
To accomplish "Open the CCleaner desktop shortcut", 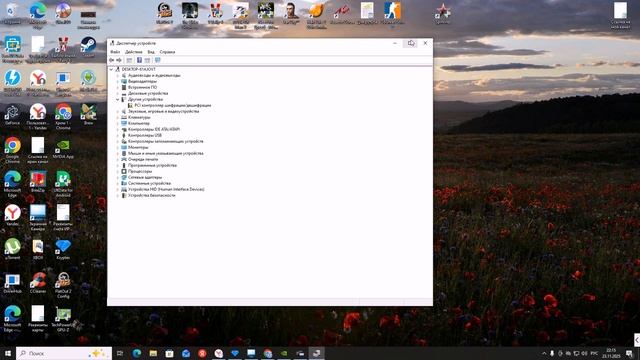I will pyautogui.click(x=38, y=282).
